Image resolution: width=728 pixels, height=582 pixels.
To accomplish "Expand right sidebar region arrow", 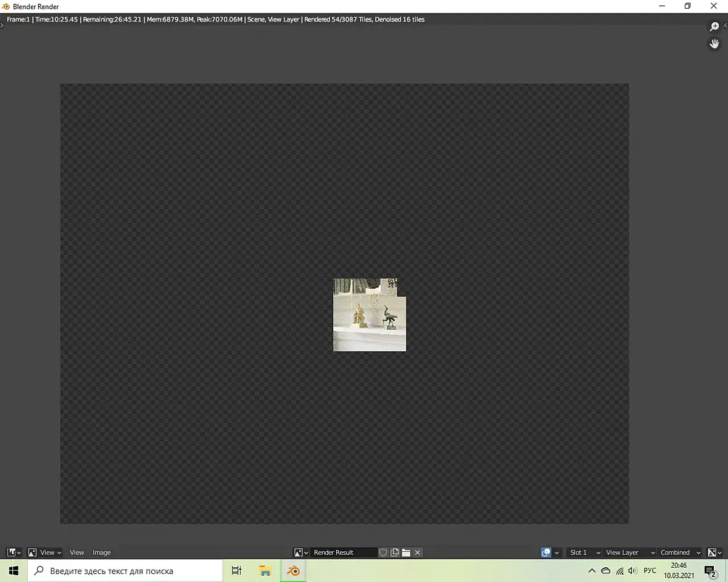I will tap(725, 25).
